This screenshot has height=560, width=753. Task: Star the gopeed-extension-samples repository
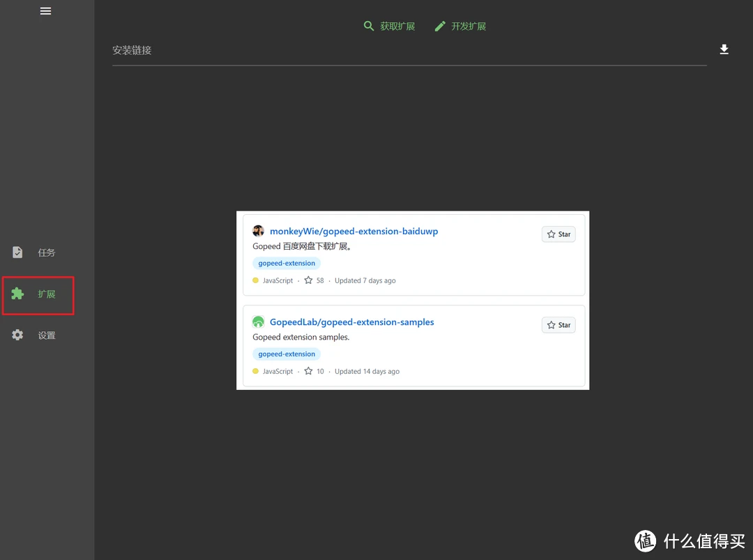(x=558, y=325)
